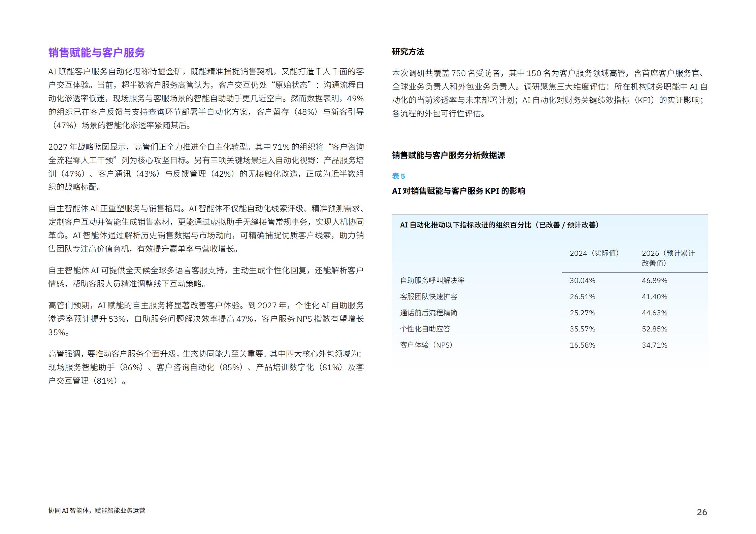Click the paragraph beginning 自主智能体 AI 可提供全天候
The height and width of the screenshot is (534, 756).
206,277
